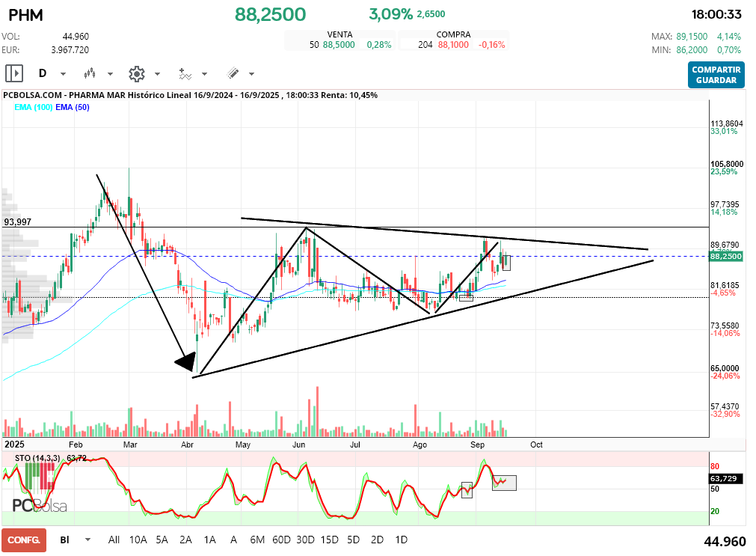756x556 pixels.
Task: Switch to the 10A time range
Action: click(x=138, y=540)
